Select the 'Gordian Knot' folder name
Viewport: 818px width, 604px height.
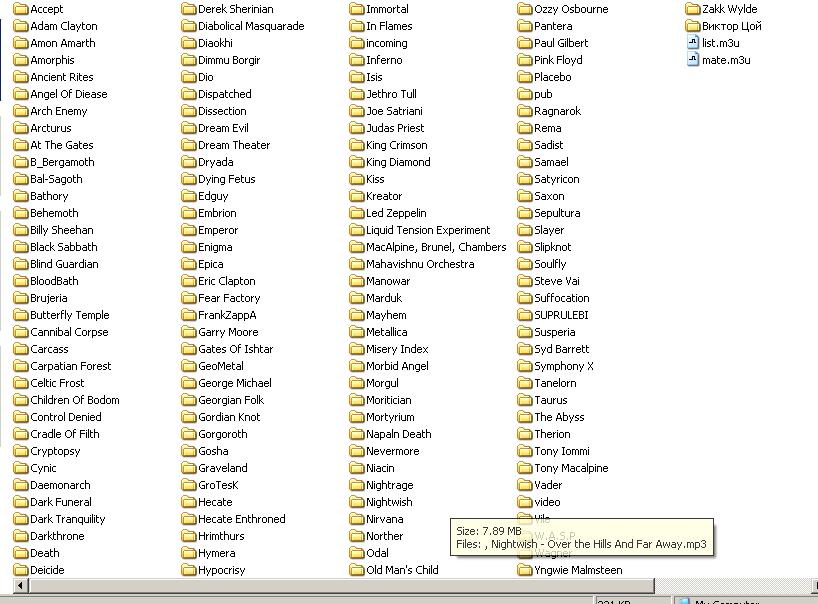(x=229, y=417)
